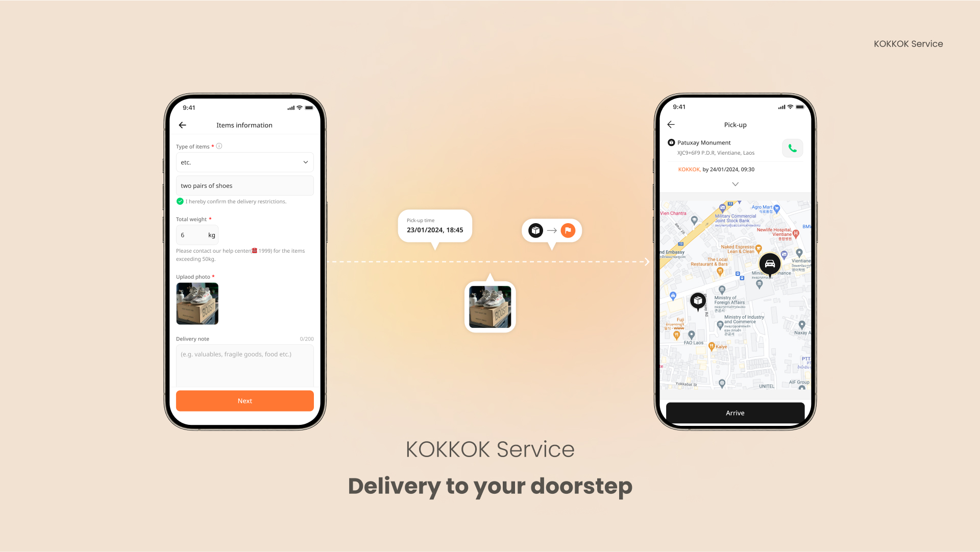Click the Next button to proceed
The height and width of the screenshot is (552, 980).
point(244,400)
